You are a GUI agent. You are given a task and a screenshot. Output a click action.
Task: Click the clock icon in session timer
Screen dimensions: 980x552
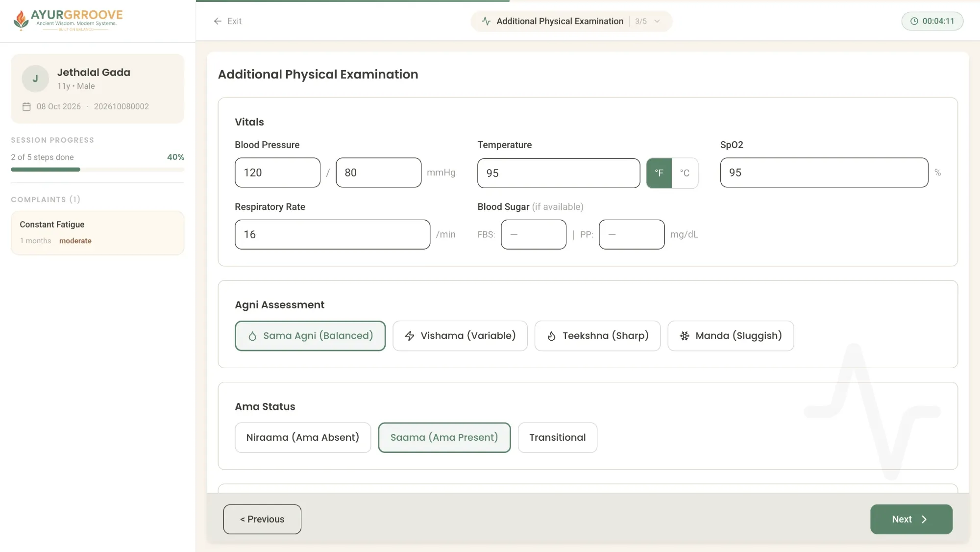tap(914, 21)
